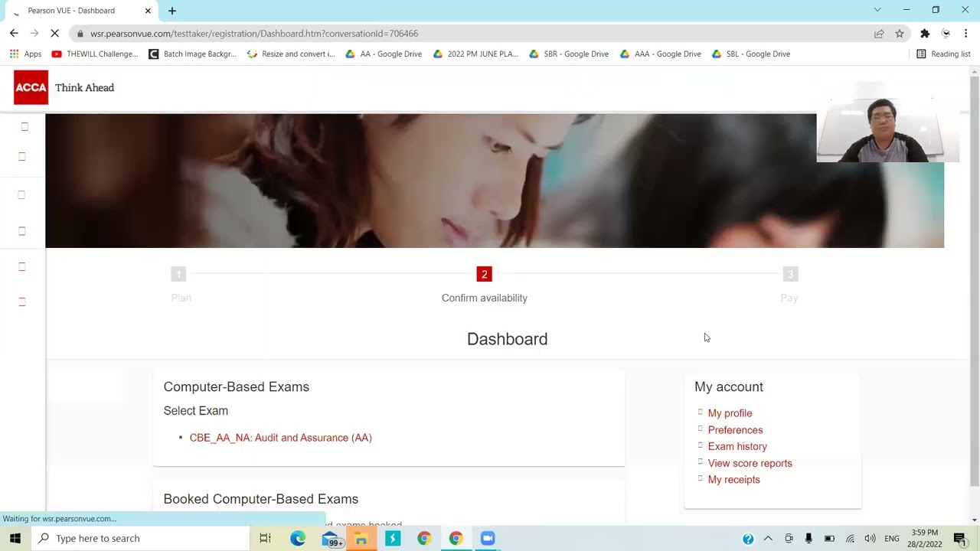The width and height of the screenshot is (980, 551).
Task: Open a new browser tab
Action: pyautogui.click(x=172, y=11)
